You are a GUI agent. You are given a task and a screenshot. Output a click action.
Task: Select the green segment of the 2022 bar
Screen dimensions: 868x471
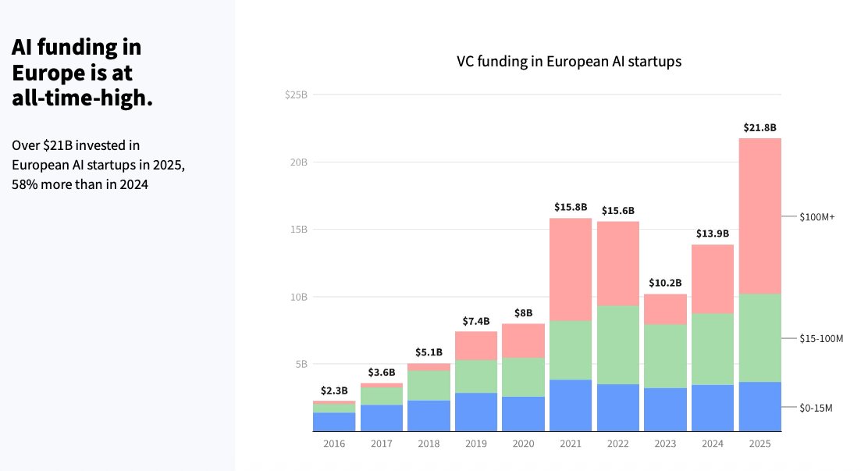617,344
